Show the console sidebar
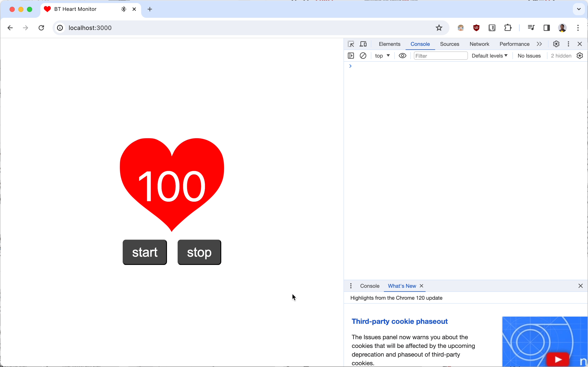The image size is (588, 367). [x=351, y=56]
